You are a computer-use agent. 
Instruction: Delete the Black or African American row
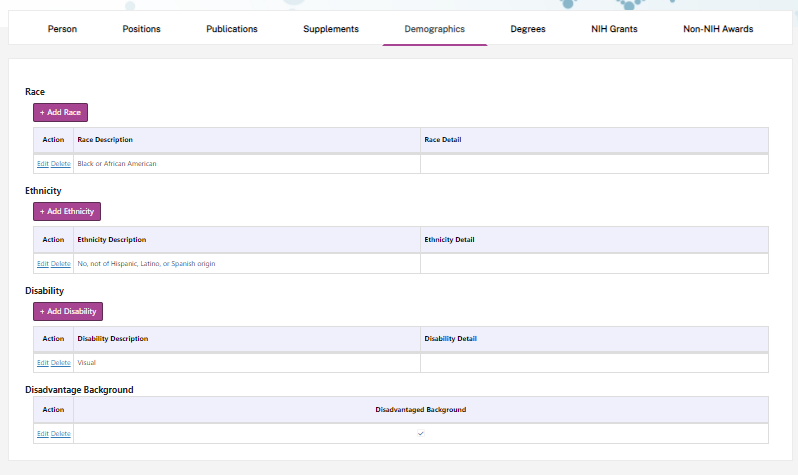61,164
